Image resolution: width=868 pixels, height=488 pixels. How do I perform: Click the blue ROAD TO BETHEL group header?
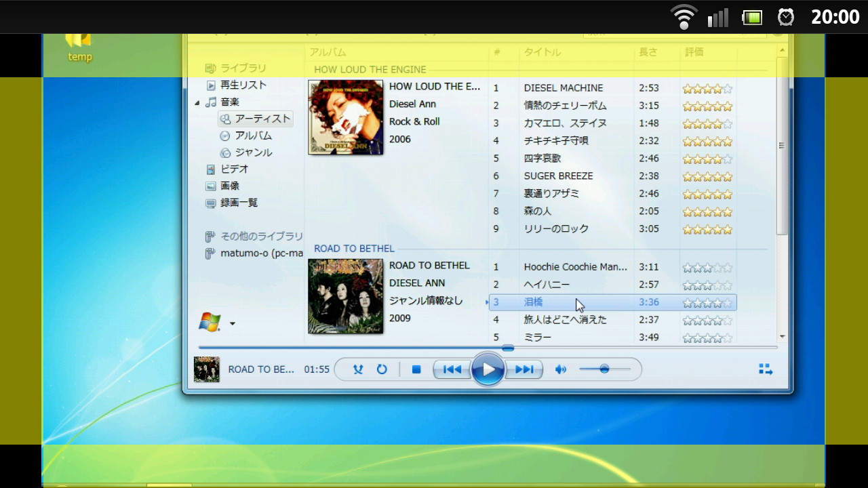pos(354,248)
